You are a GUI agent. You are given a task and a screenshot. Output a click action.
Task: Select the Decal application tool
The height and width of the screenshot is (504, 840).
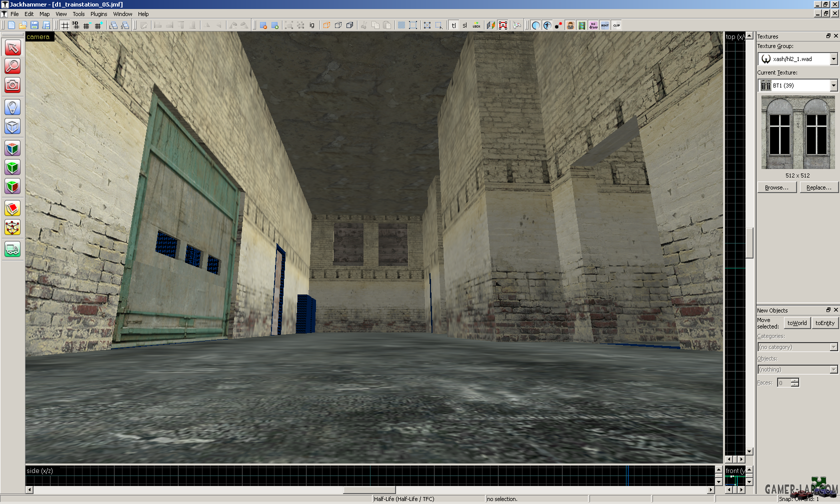pyautogui.click(x=12, y=186)
